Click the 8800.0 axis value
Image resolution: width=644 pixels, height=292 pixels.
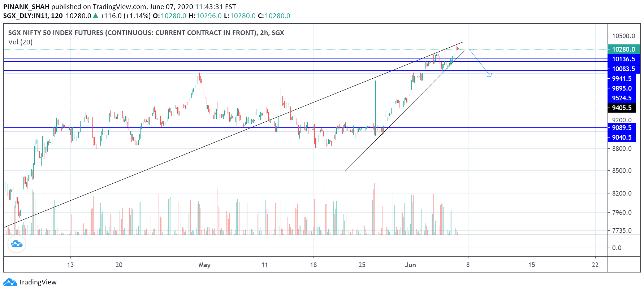(x=622, y=149)
